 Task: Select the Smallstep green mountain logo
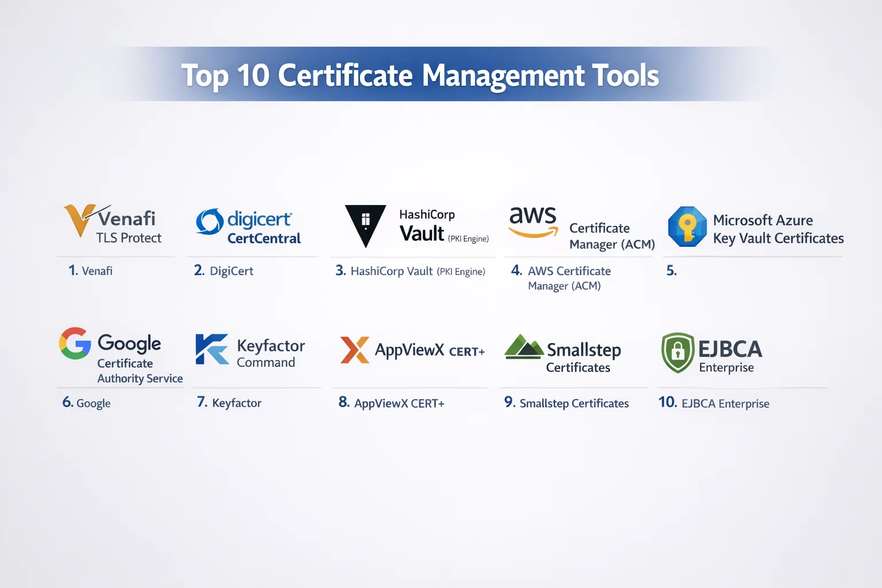point(523,347)
